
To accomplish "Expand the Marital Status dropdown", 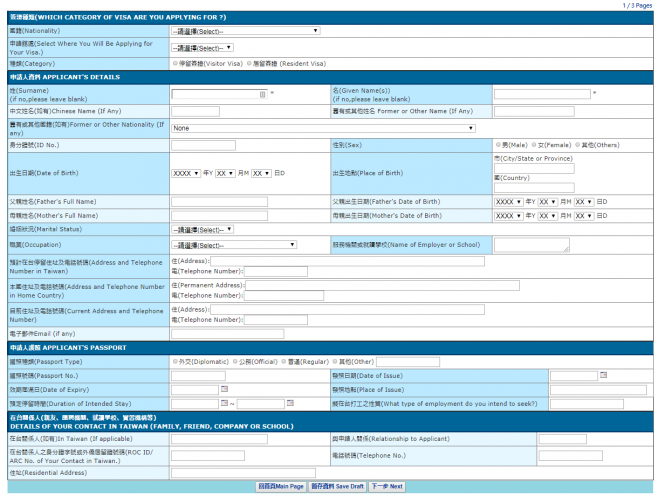I will [202, 229].
